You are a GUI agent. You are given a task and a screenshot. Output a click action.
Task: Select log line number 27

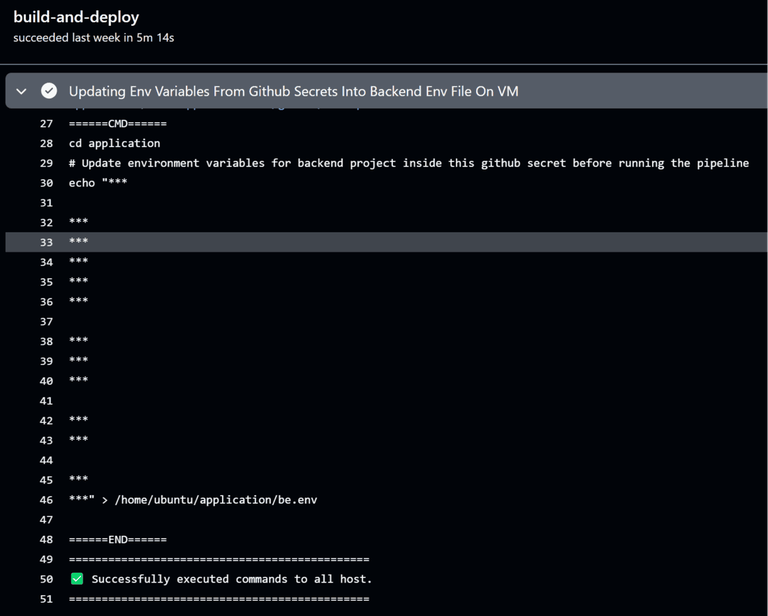click(x=46, y=123)
